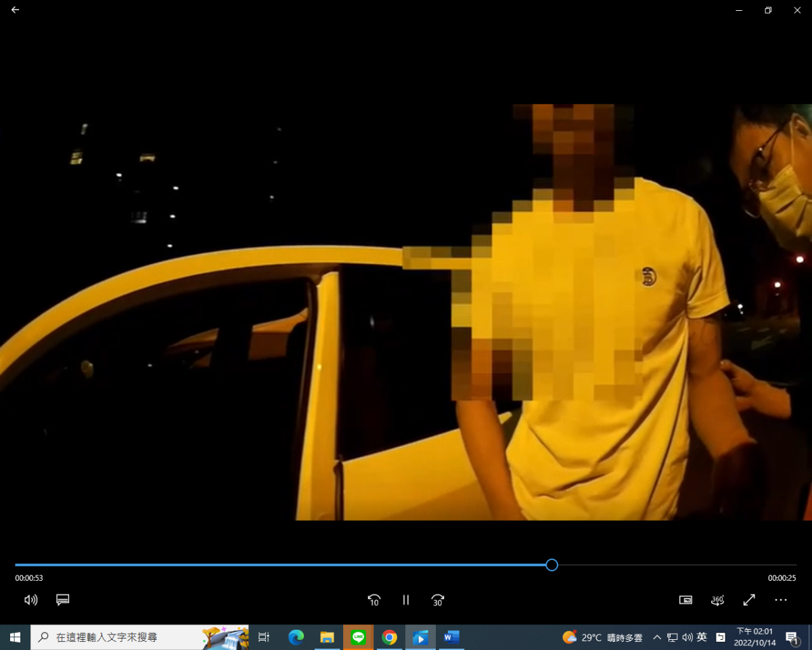Open the clock showing 下午 02:01
This screenshot has width=812, height=650.
754,637
